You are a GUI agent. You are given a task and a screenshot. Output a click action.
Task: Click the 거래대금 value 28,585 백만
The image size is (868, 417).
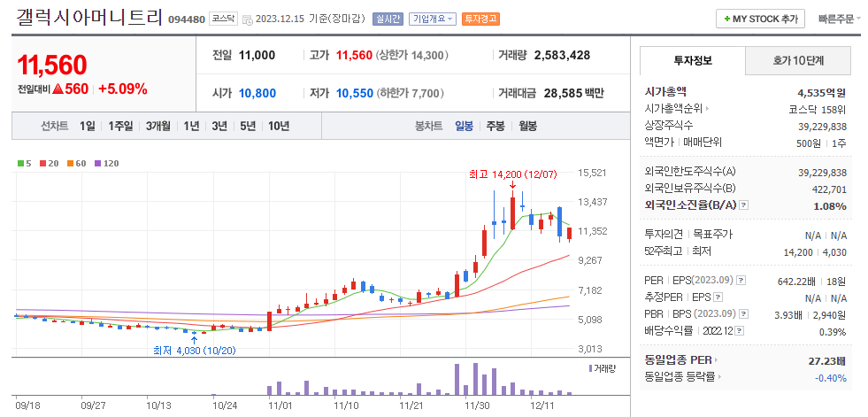(574, 93)
